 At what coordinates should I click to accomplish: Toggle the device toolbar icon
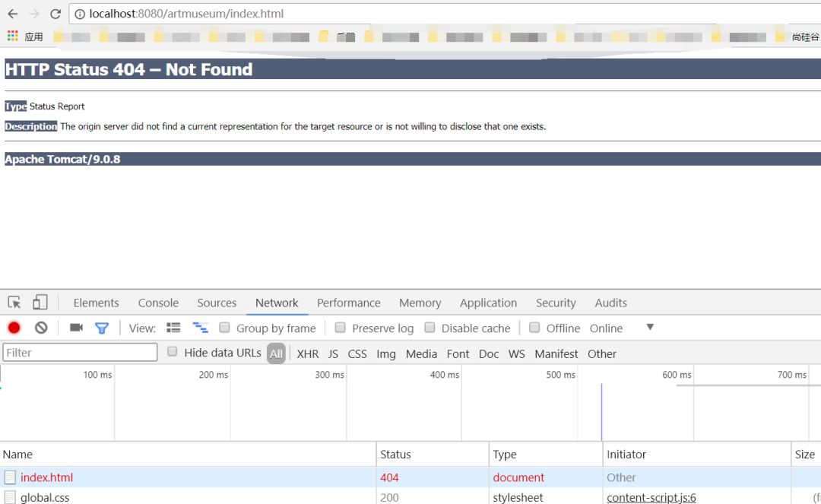[x=40, y=302]
